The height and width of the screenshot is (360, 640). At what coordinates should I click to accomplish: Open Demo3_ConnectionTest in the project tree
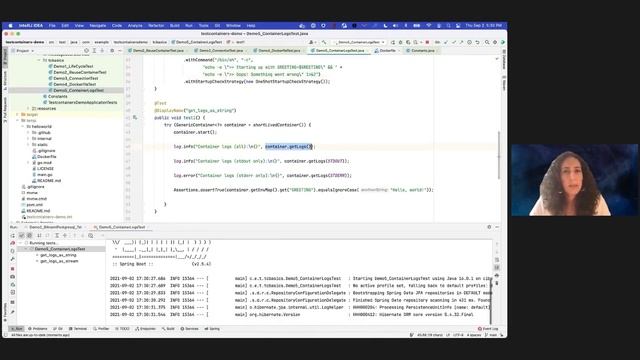pos(76,78)
